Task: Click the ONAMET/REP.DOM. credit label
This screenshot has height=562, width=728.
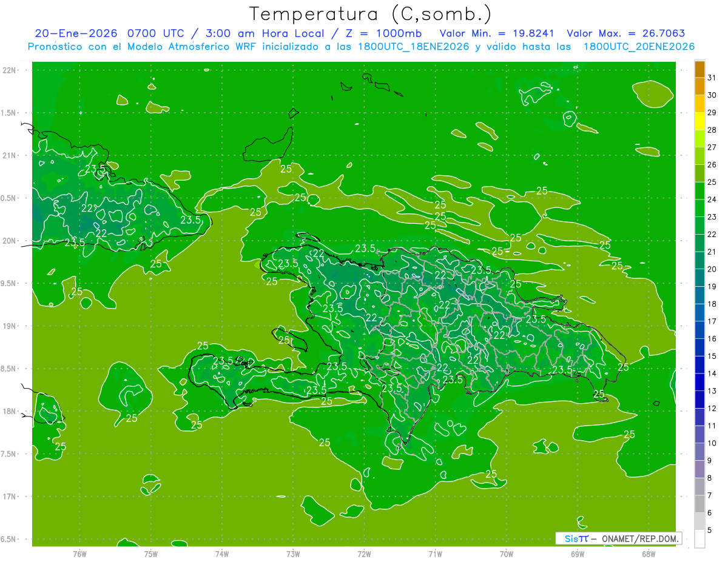Action: tap(638, 538)
